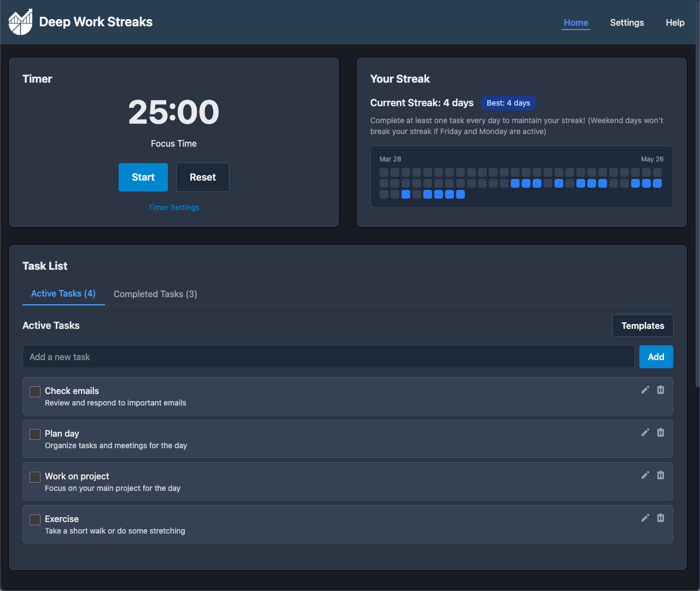Check off the Check emails task
This screenshot has width=700, height=591.
(35, 391)
